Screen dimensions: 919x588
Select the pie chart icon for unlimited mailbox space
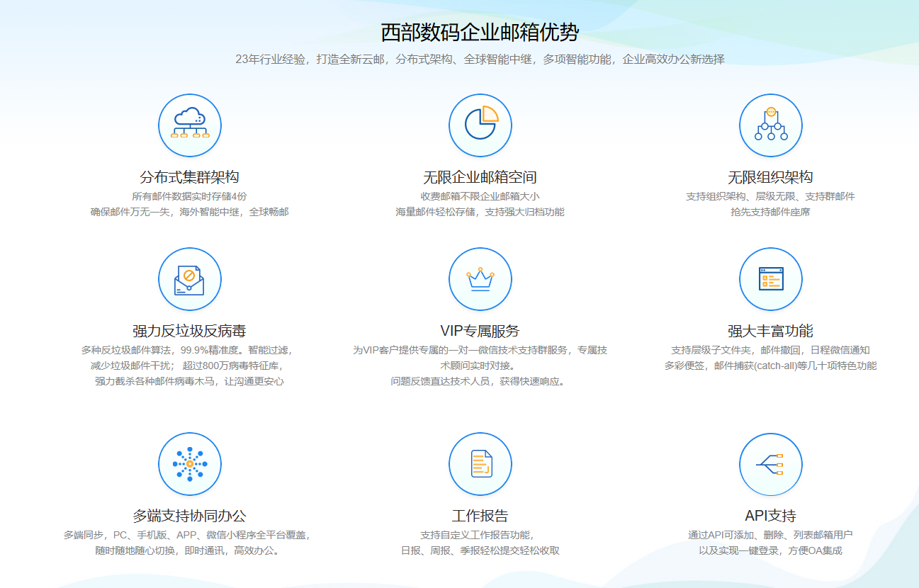click(480, 125)
